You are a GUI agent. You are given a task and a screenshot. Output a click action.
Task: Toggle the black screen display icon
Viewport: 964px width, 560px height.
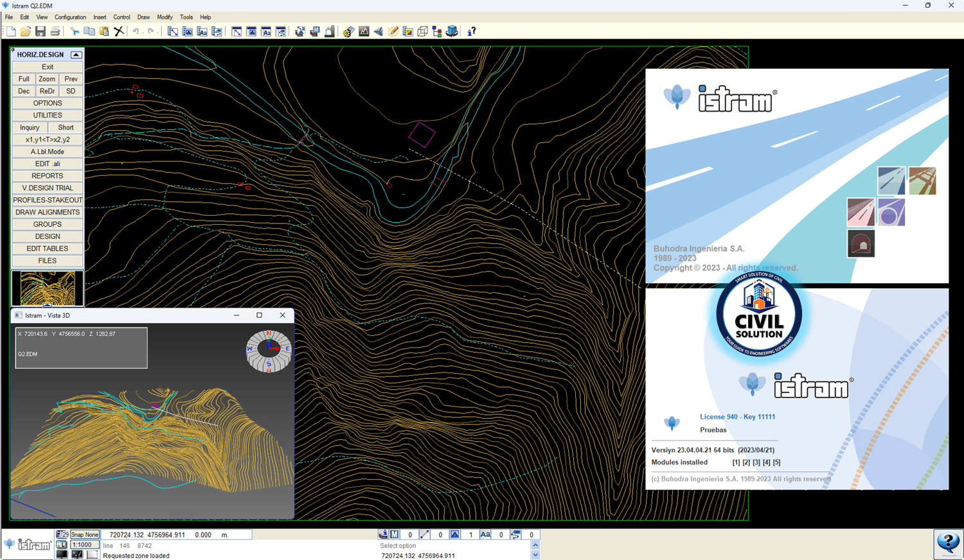[62, 554]
